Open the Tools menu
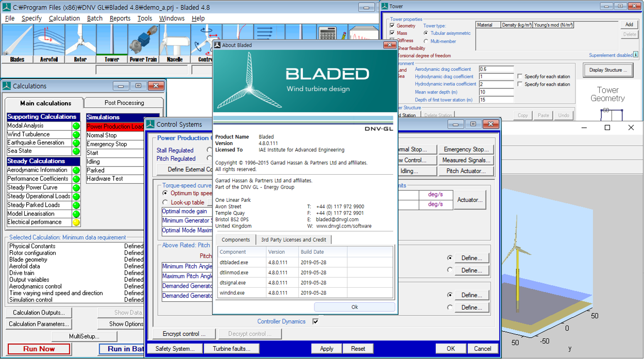This screenshot has height=359, width=644. 145,18
